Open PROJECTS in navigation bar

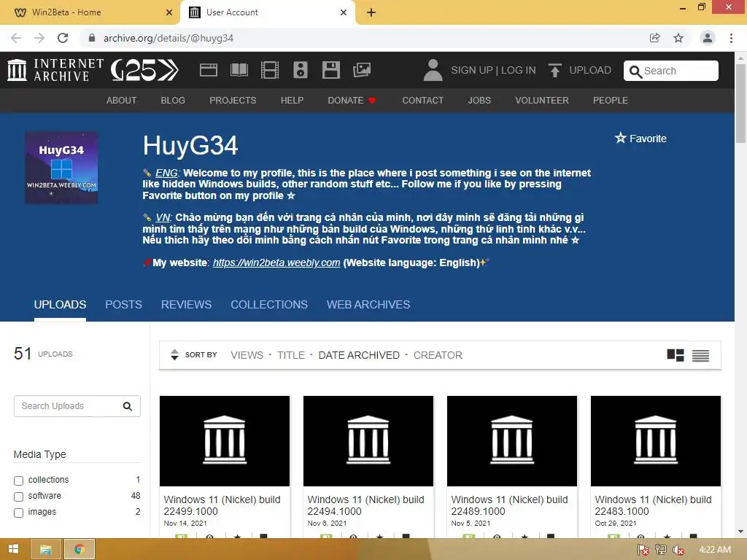click(233, 101)
